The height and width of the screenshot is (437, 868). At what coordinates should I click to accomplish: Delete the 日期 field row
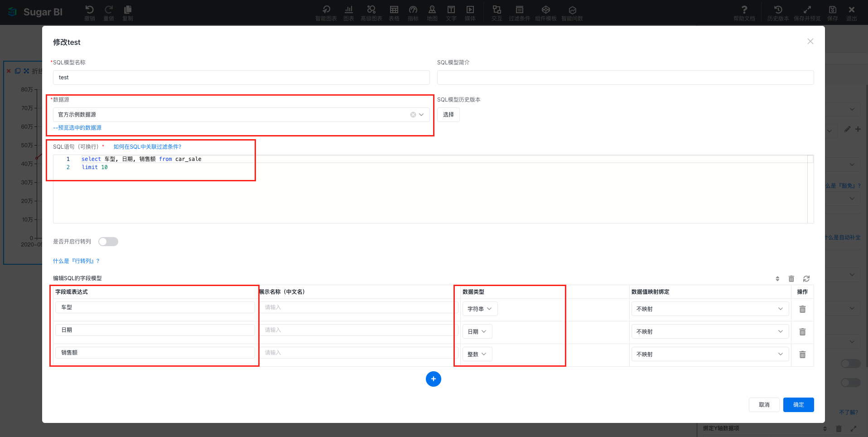(802, 332)
